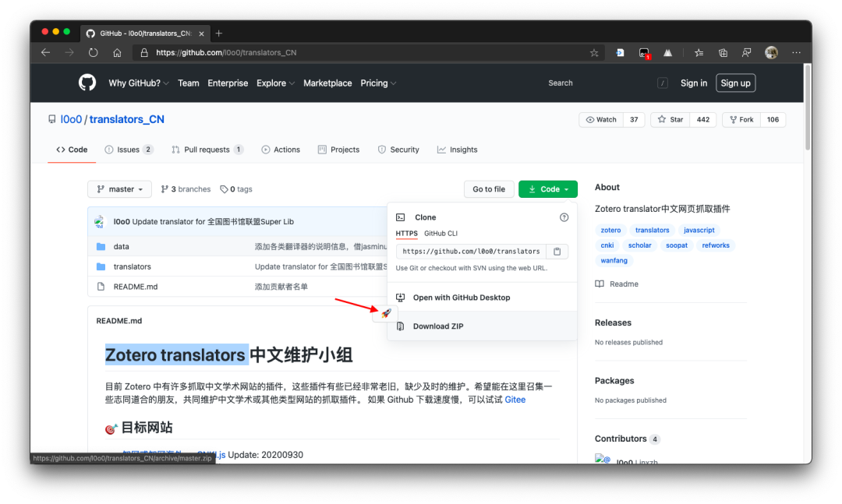Switch to the Insights tab
Image resolution: width=842 pixels, height=504 pixels.
(x=458, y=150)
